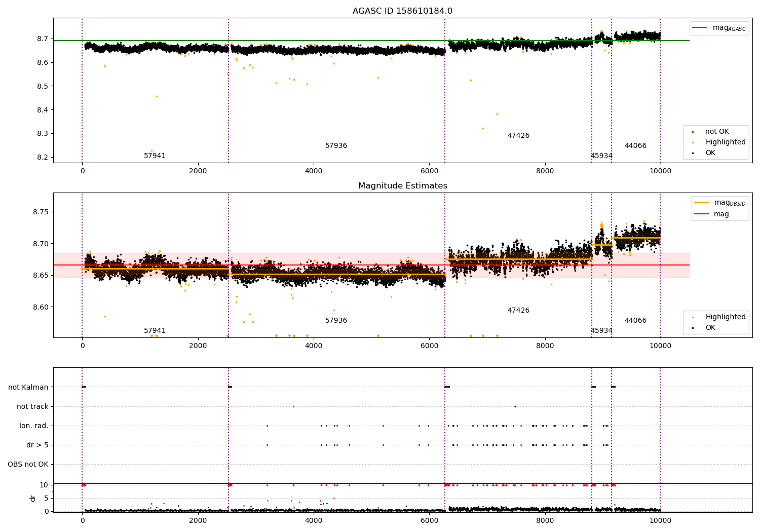Click "OK" entry in the AGASC ID plot legend
The height and width of the screenshot is (532, 760).
[710, 153]
